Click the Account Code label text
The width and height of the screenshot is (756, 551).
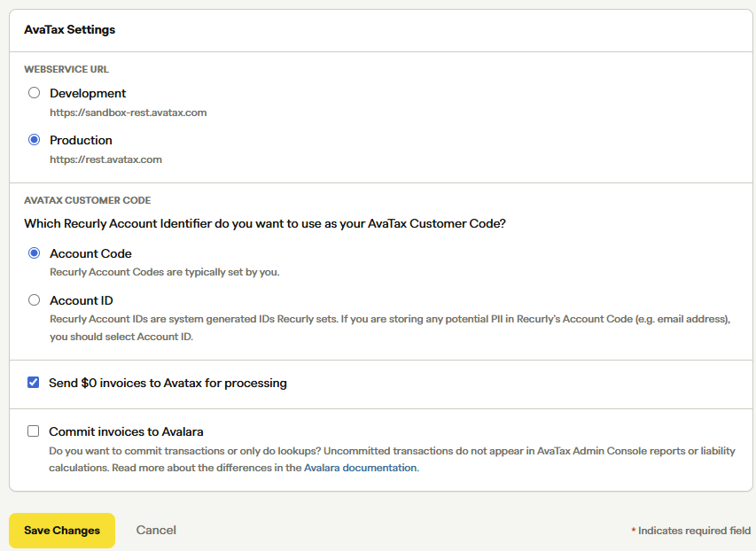click(x=90, y=253)
